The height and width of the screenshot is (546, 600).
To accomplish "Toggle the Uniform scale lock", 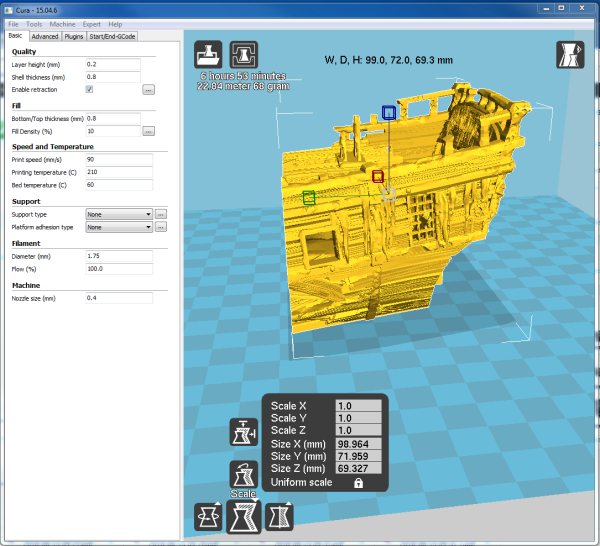I will [358, 483].
